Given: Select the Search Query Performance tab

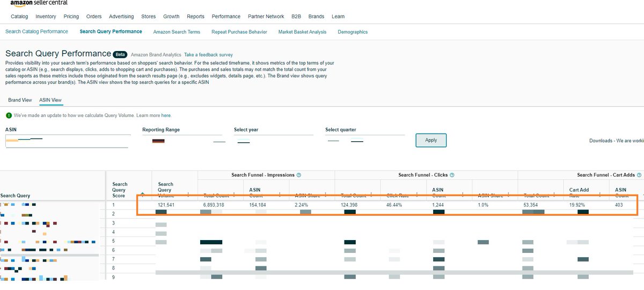Looking at the screenshot, I should click(x=111, y=32).
